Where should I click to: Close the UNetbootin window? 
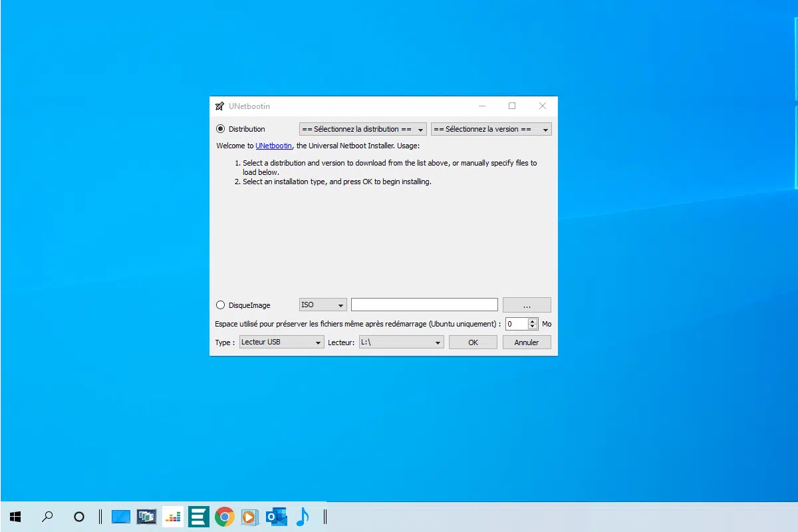(x=543, y=106)
